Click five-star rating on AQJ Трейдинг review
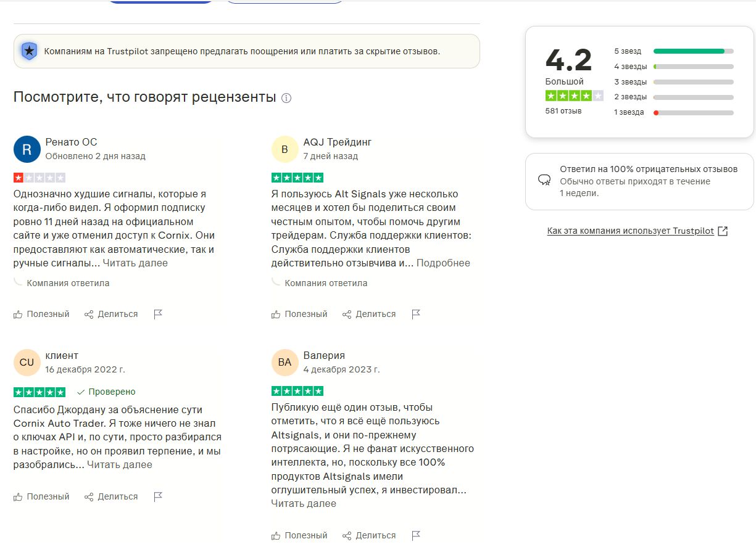The height and width of the screenshot is (555, 756). (297, 178)
